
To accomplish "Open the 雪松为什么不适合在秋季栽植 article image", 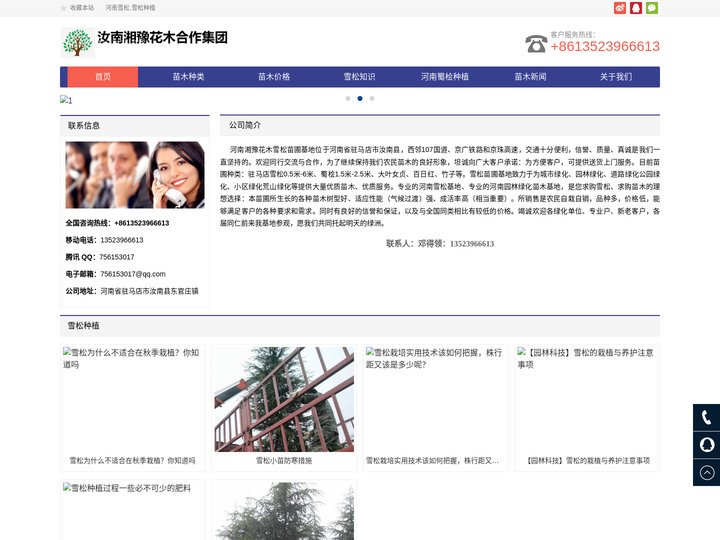I will pos(133,399).
